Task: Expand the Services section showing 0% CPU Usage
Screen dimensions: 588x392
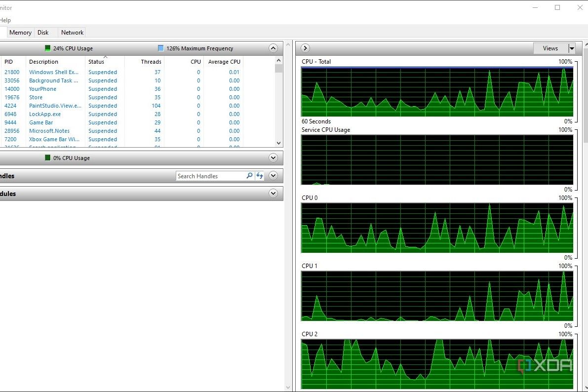Action: [x=273, y=158]
